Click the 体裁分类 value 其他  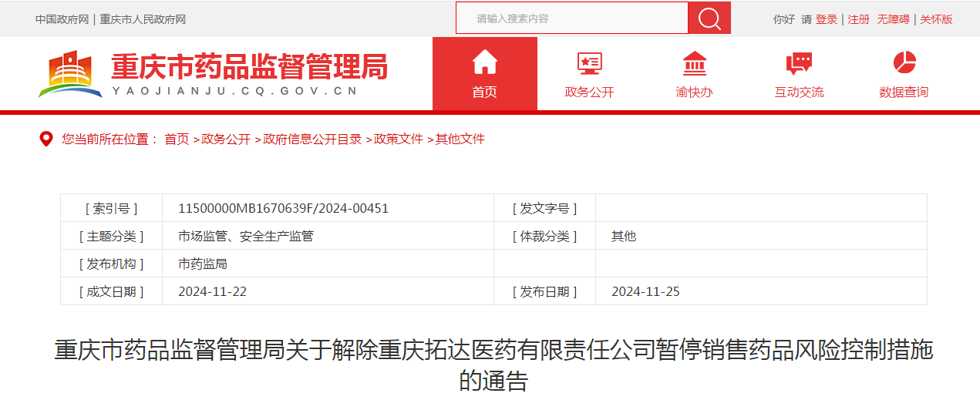pyautogui.click(x=624, y=237)
